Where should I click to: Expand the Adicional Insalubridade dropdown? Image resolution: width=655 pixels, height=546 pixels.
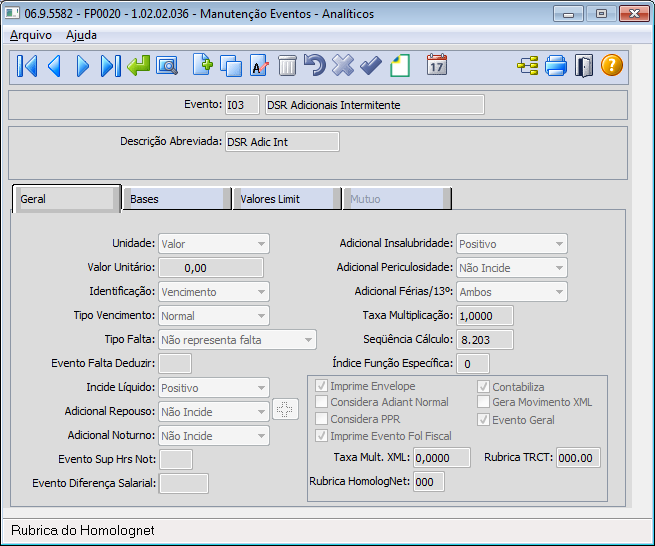pyautogui.click(x=511, y=244)
